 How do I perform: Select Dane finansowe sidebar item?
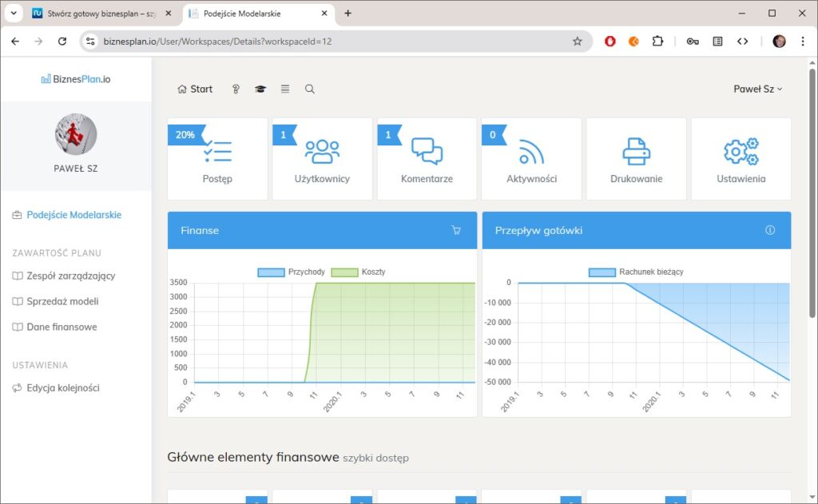tap(62, 327)
